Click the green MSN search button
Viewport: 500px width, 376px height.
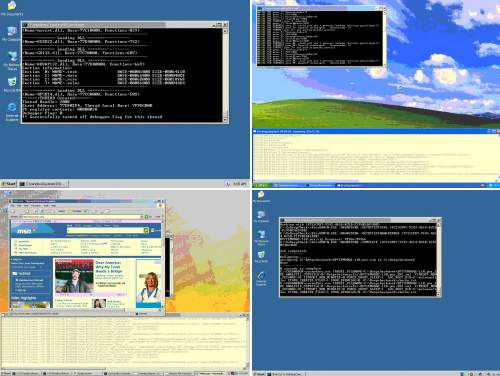[146, 230]
